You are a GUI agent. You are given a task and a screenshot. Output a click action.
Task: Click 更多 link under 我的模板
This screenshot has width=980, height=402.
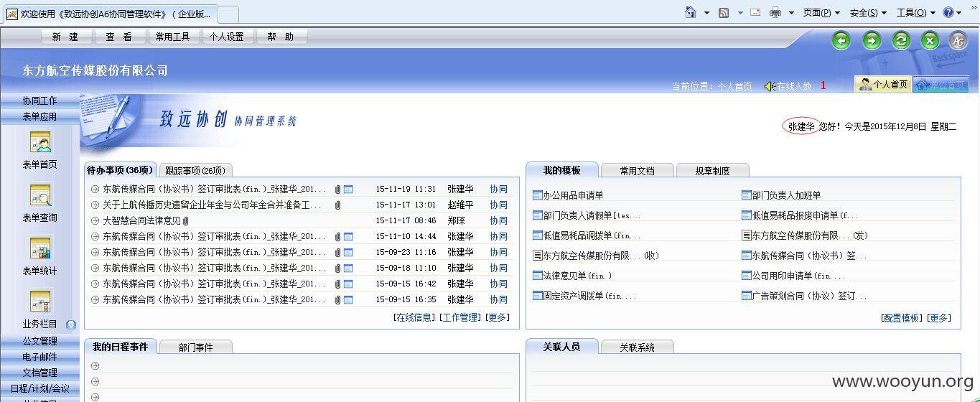[x=939, y=318]
